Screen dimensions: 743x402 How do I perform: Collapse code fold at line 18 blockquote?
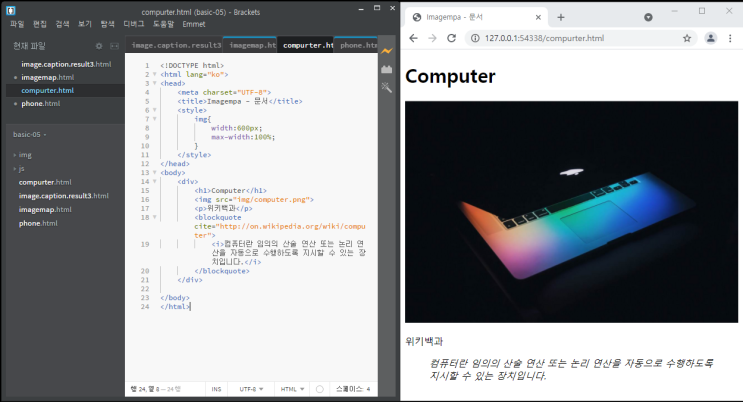[x=154, y=217]
